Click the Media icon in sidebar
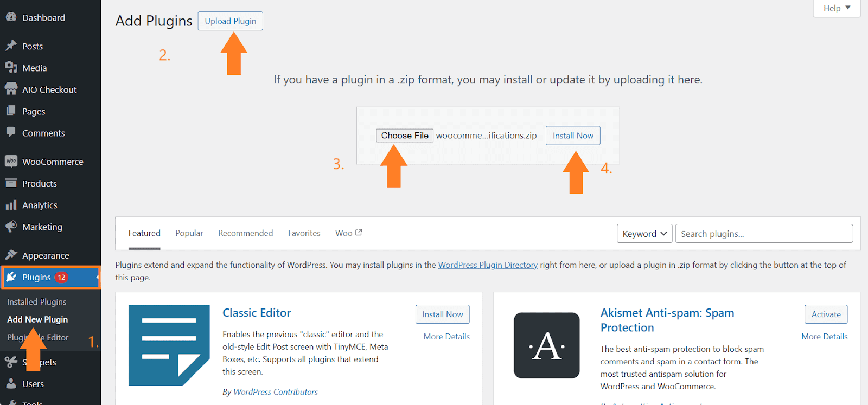 click(11, 68)
